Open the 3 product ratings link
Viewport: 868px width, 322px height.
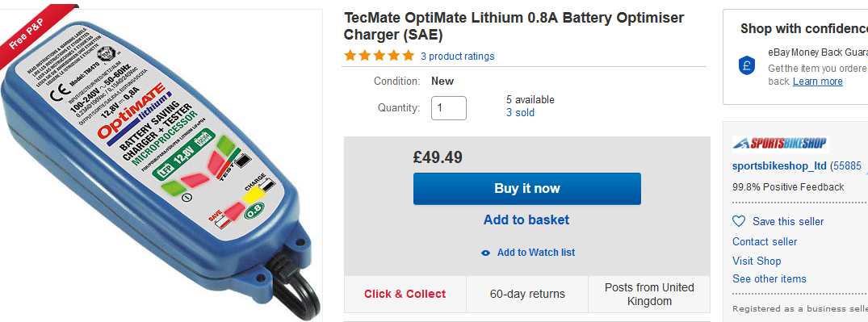pos(457,56)
